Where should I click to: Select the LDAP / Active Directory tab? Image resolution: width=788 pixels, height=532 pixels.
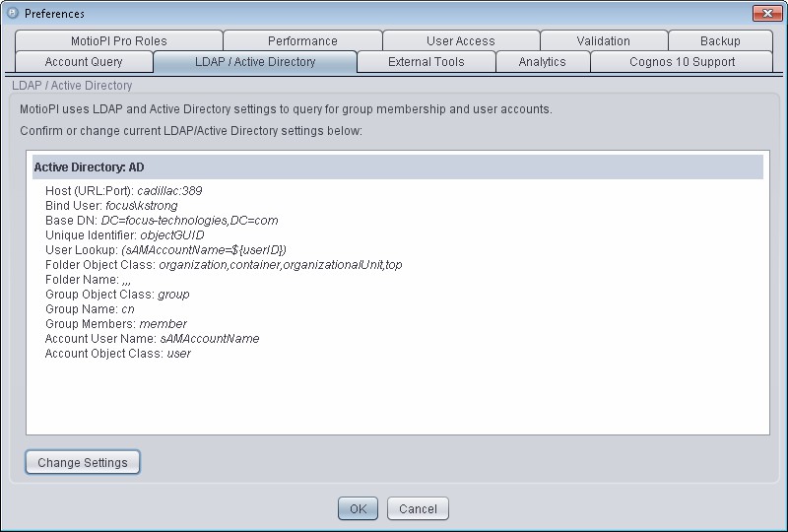click(255, 62)
